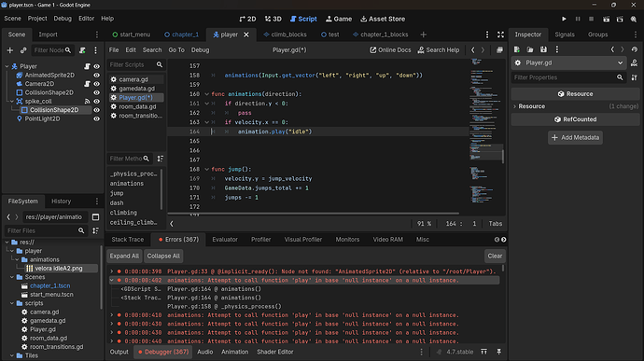
Task: Create a new resource in Inspector
Action: [x=517, y=49]
